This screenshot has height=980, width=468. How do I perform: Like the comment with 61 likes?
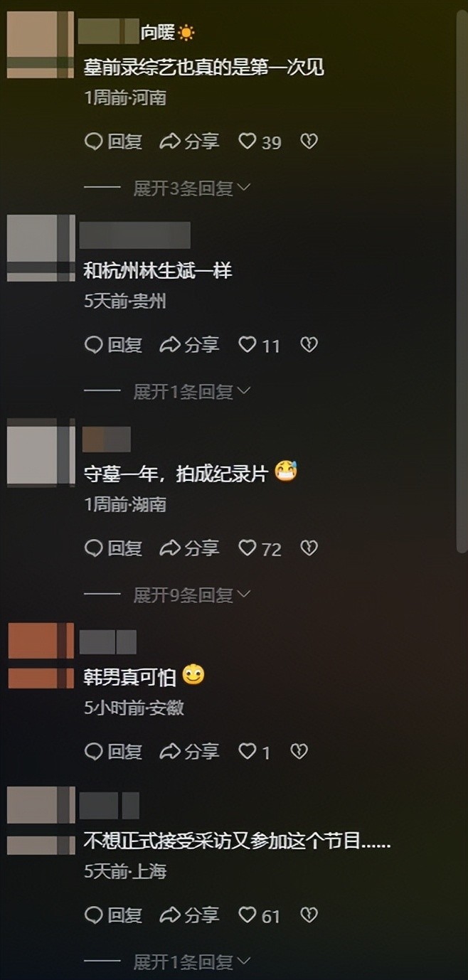(x=247, y=915)
